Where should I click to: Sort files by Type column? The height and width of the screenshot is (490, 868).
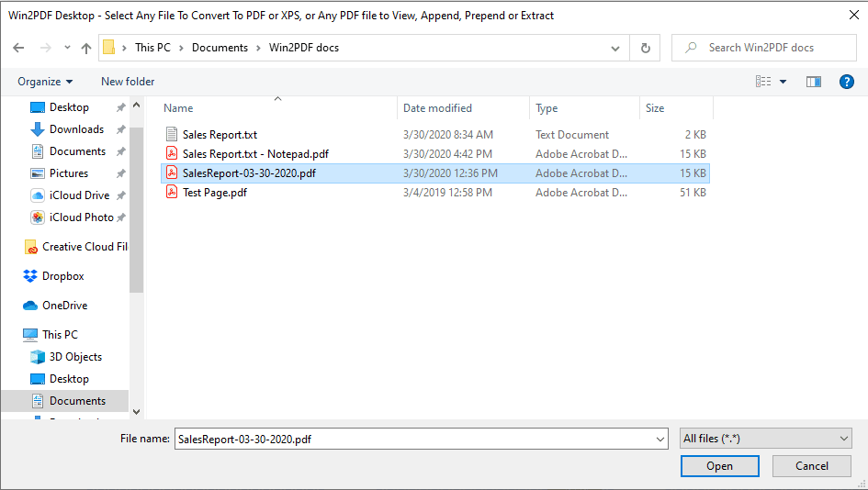(x=547, y=108)
